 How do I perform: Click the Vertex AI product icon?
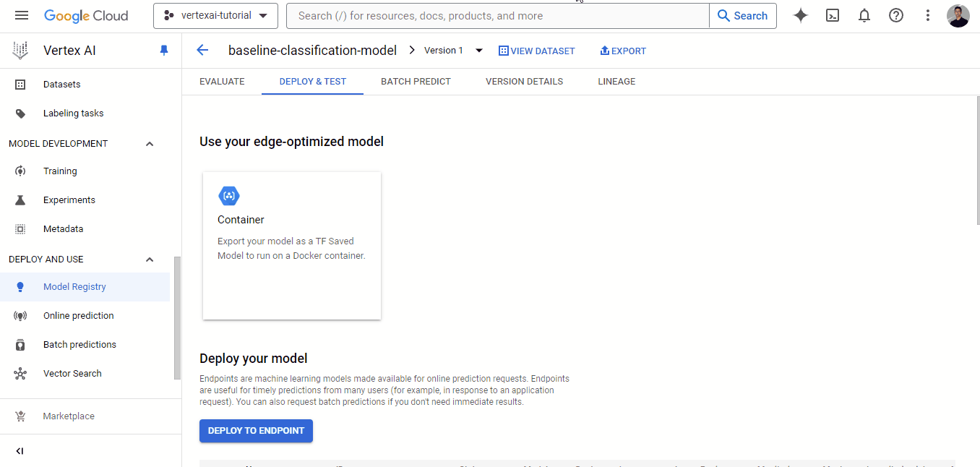point(20,51)
